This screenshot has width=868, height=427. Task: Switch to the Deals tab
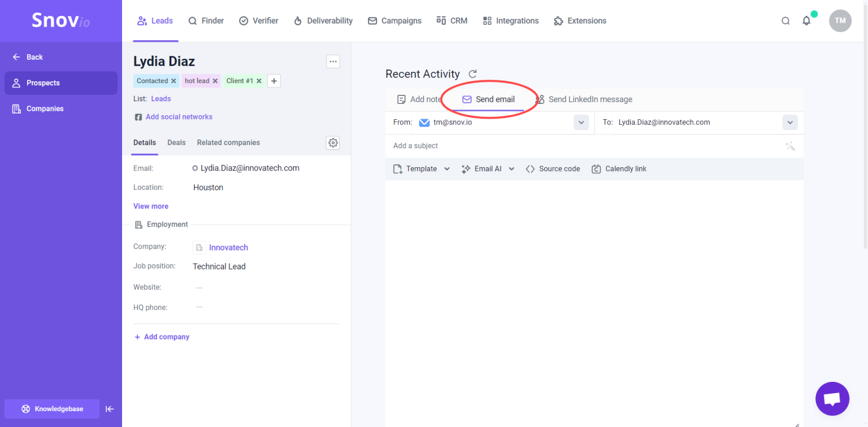(176, 143)
